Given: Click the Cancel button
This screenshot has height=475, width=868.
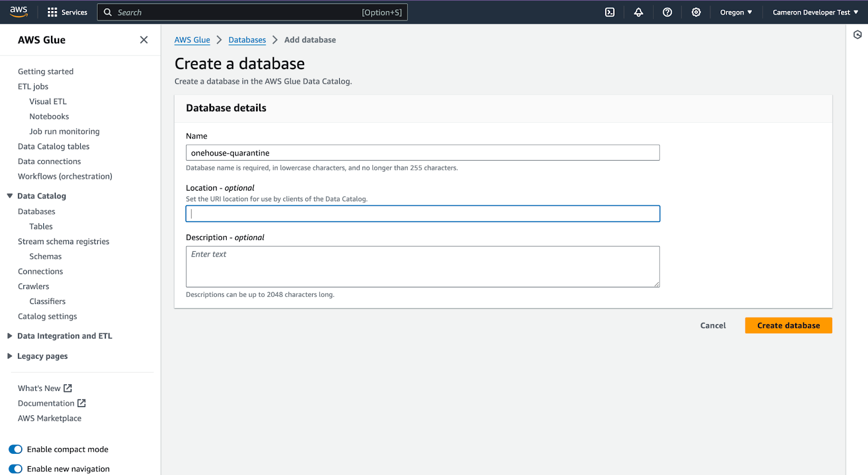Looking at the screenshot, I should tap(713, 325).
